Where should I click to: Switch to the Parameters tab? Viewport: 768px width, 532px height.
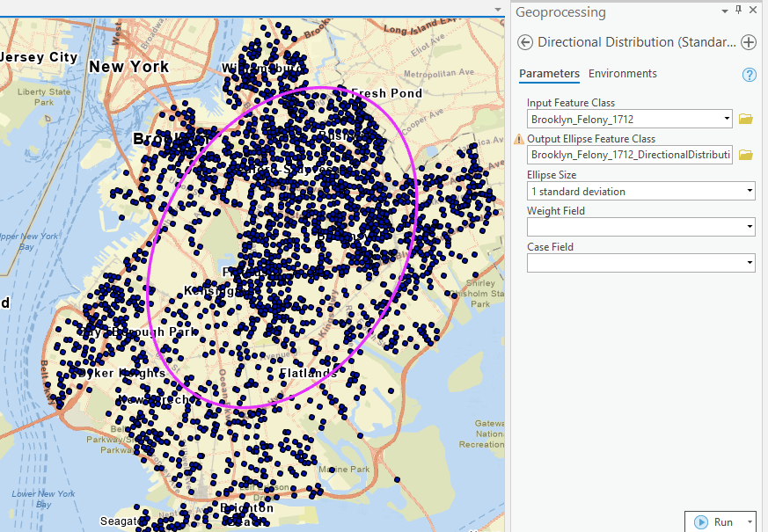549,74
